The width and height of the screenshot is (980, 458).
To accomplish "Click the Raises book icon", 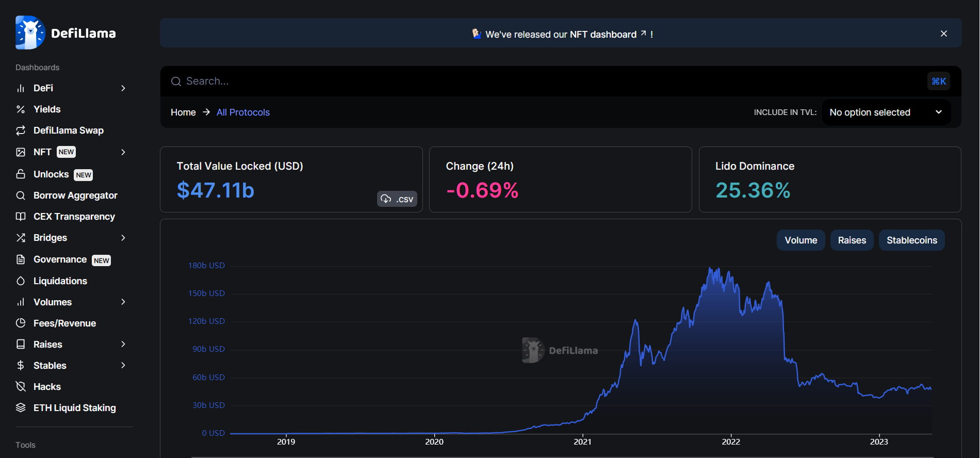I will (21, 345).
